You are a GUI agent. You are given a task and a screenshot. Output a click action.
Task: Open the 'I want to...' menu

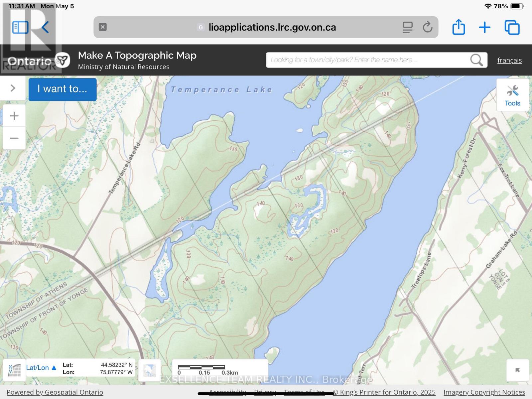tap(63, 89)
